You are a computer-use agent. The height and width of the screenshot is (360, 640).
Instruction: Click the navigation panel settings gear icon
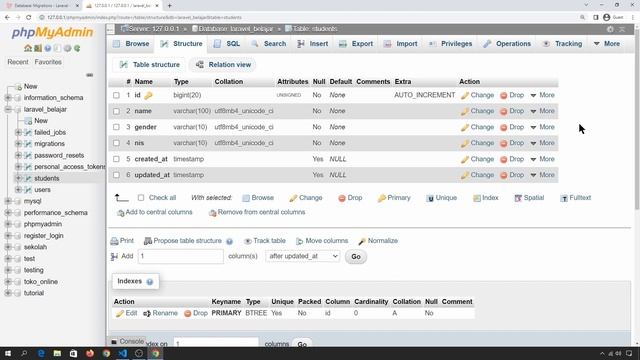pos(67,48)
